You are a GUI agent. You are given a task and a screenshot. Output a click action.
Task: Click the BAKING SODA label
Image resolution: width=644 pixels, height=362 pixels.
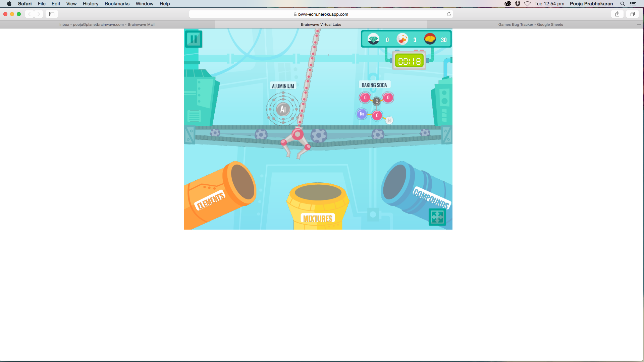click(x=374, y=85)
